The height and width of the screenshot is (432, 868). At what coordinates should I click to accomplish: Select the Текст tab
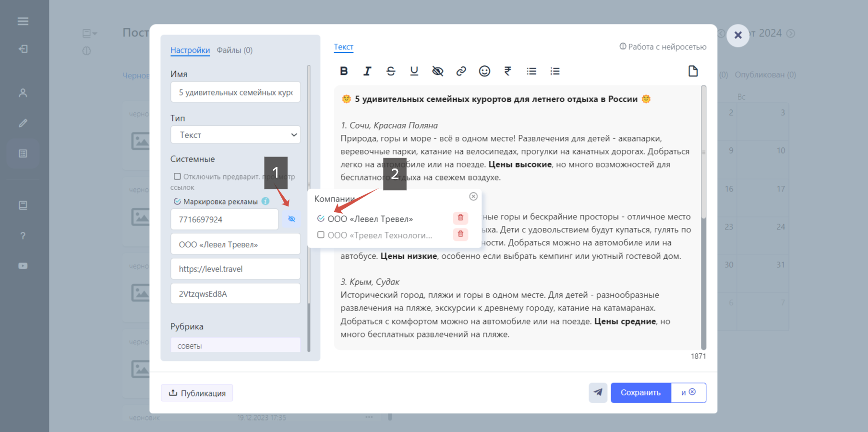(343, 47)
